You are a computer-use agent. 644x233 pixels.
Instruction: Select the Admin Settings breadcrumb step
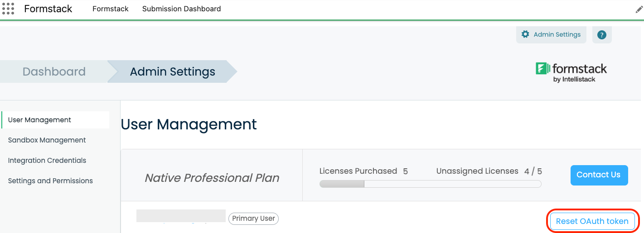point(172,71)
